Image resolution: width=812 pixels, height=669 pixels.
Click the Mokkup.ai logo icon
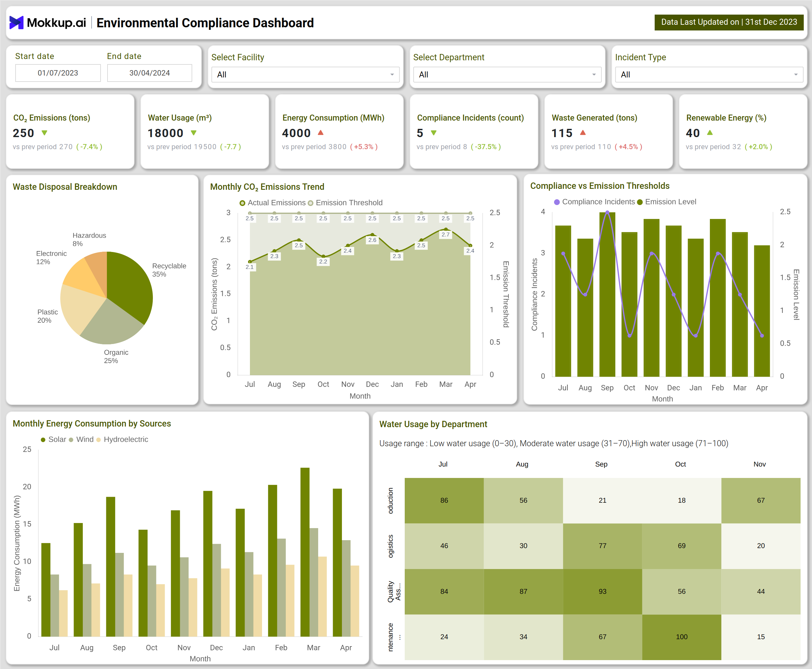(x=16, y=23)
